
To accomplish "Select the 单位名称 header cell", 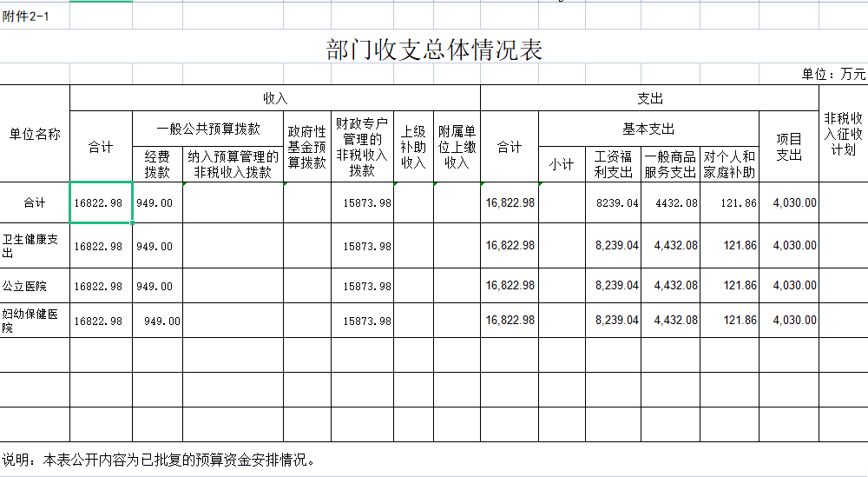I will pos(35,134).
